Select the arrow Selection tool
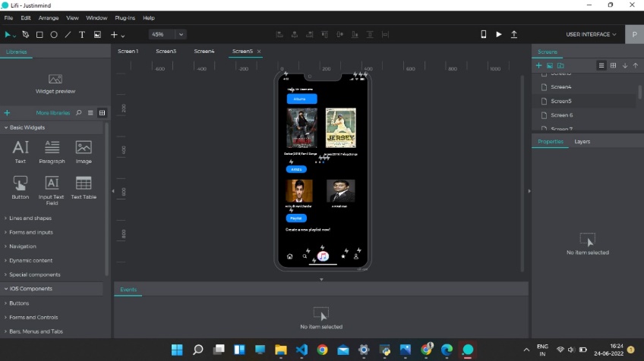Viewport: 644px width, 361px height. tap(8, 34)
